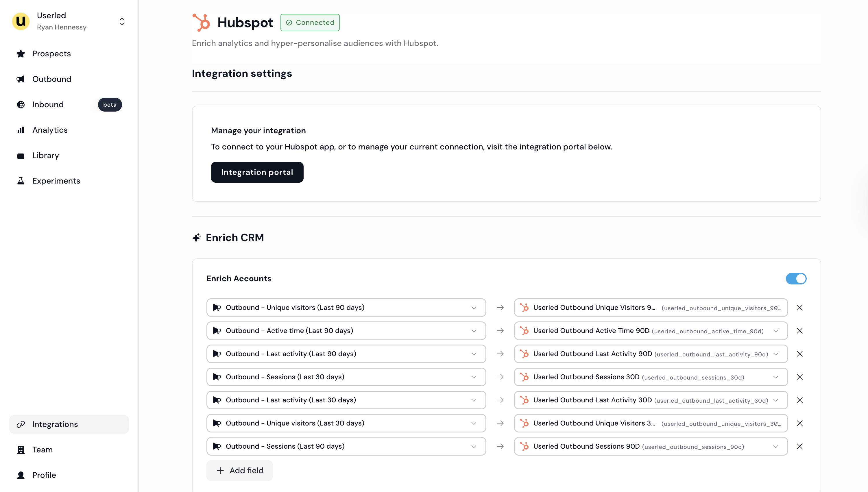Expand the Outbound Last activity 30 days dropdown
This screenshot has height=492, width=868.
pyautogui.click(x=346, y=400)
